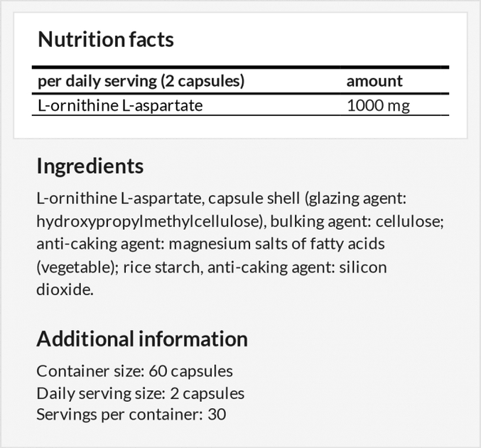Click the Ingredients heading
The height and width of the screenshot is (448, 481).
[90, 166]
